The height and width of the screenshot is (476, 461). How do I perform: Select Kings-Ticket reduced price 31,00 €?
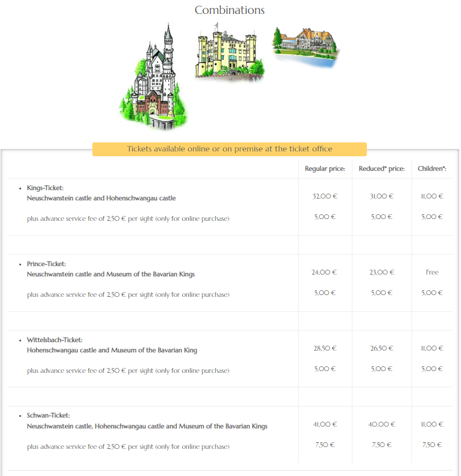pos(382,197)
